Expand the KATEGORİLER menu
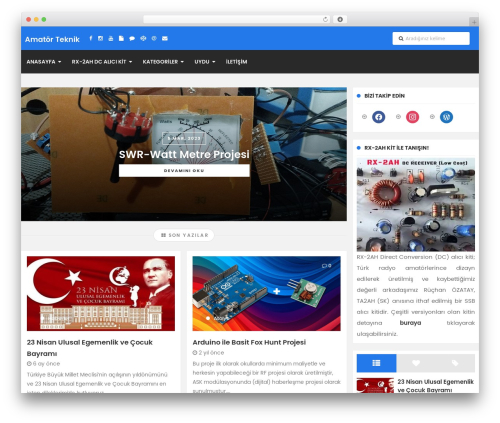 [163, 62]
